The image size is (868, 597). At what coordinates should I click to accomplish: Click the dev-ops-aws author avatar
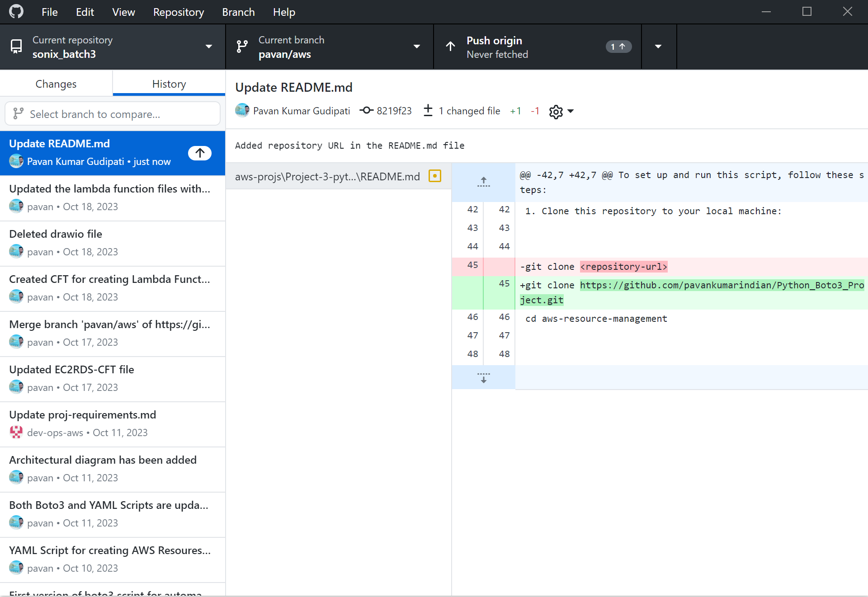16,432
